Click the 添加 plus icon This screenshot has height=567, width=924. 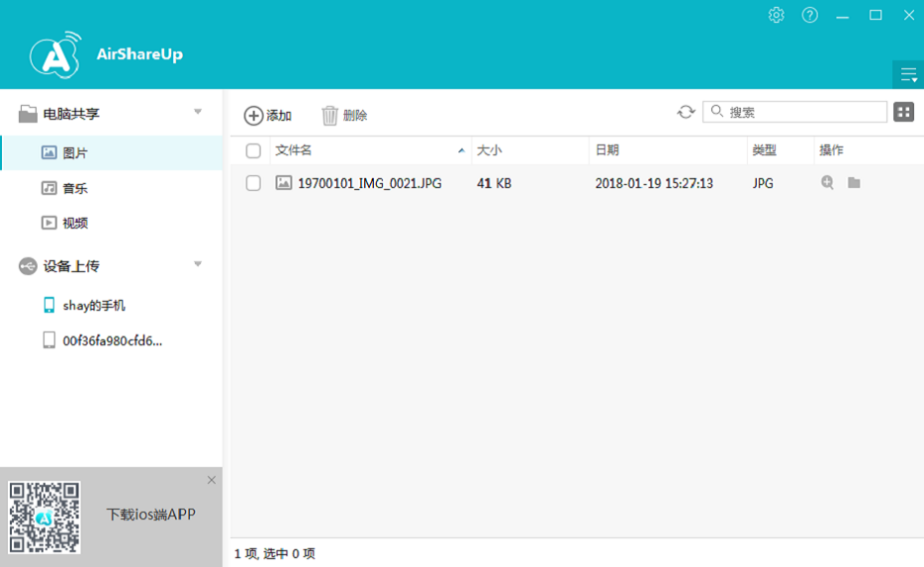[253, 116]
